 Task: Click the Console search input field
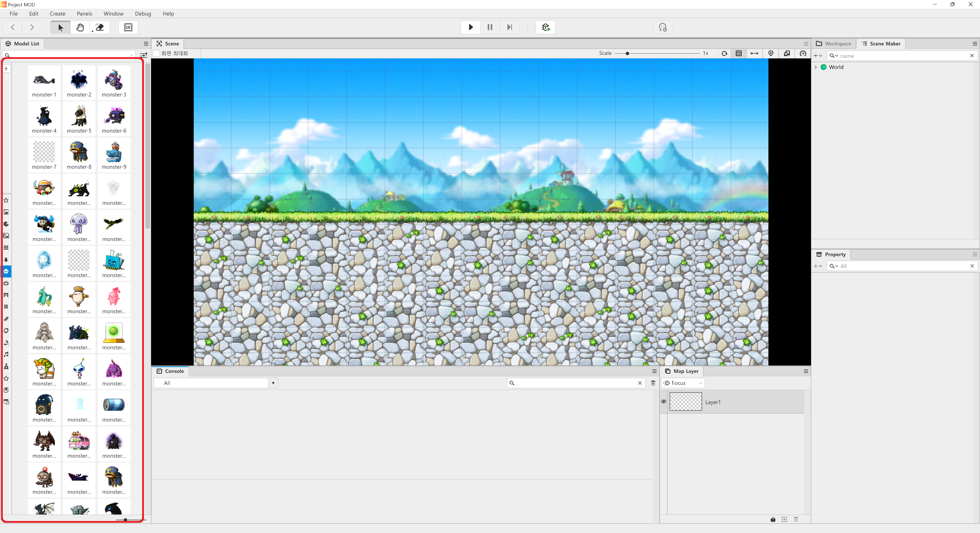576,383
